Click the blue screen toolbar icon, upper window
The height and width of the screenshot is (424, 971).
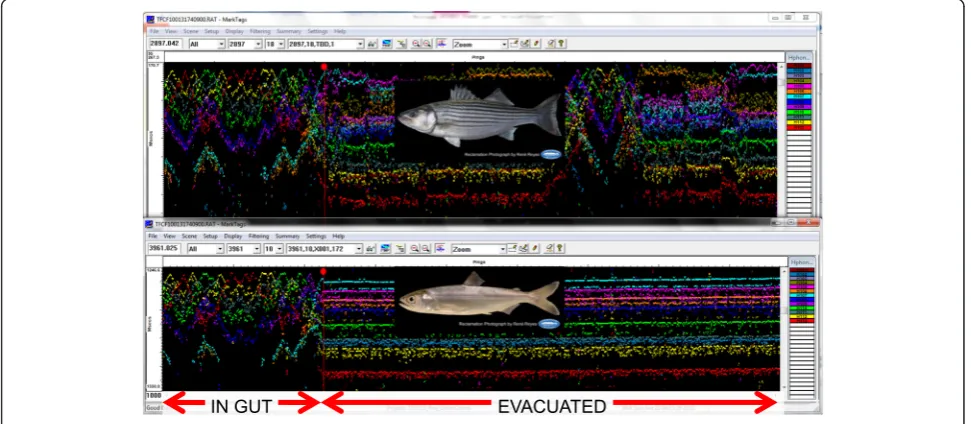tap(387, 44)
